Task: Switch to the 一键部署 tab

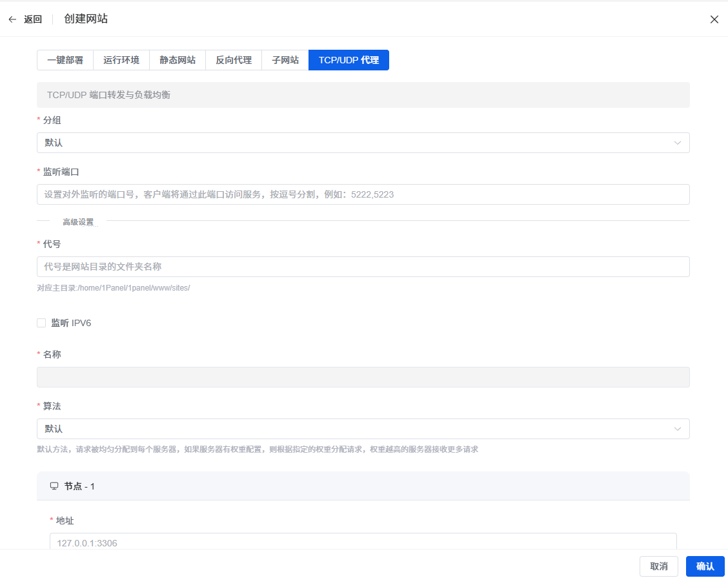Action: tap(65, 60)
